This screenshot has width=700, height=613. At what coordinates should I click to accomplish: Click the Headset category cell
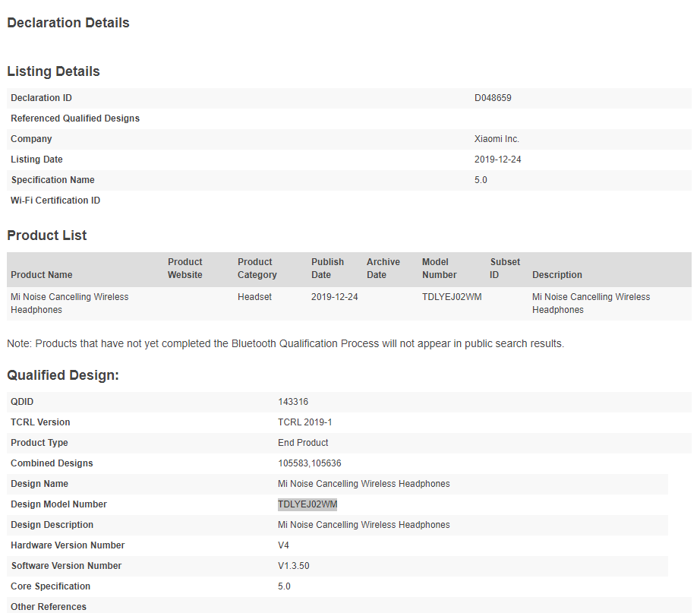click(x=254, y=297)
